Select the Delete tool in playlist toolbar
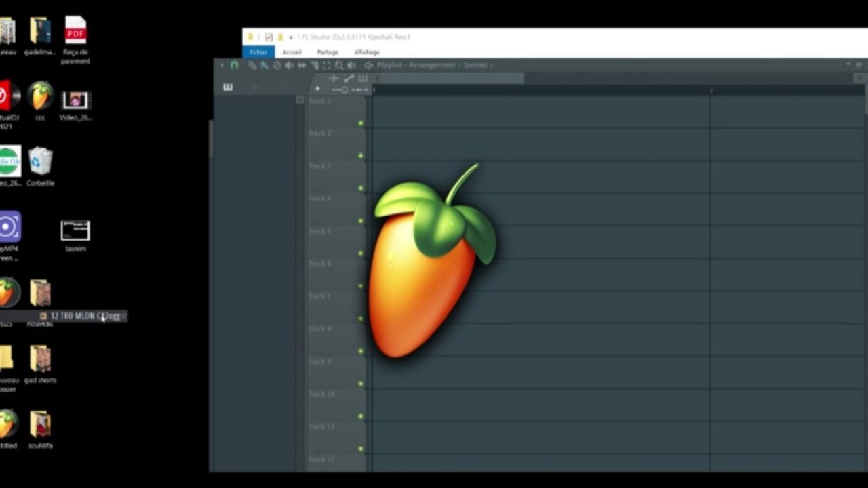This screenshot has height=488, width=868. [x=277, y=65]
